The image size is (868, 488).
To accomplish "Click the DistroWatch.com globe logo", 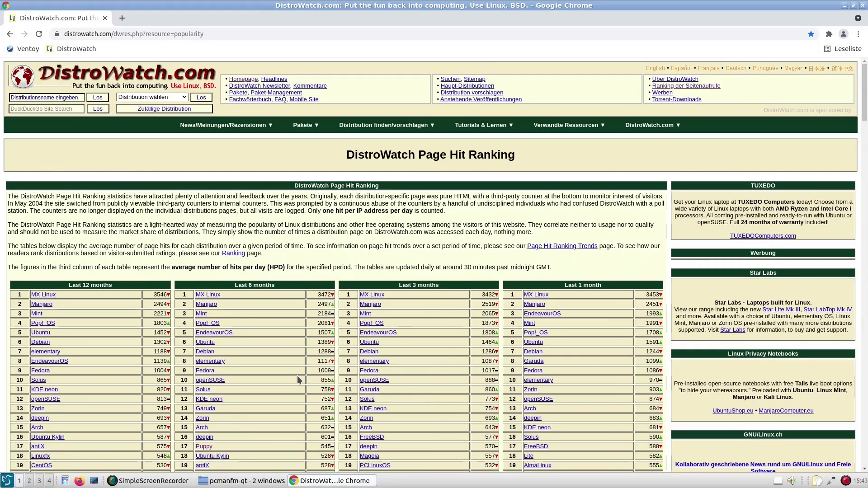I will coord(22,76).
